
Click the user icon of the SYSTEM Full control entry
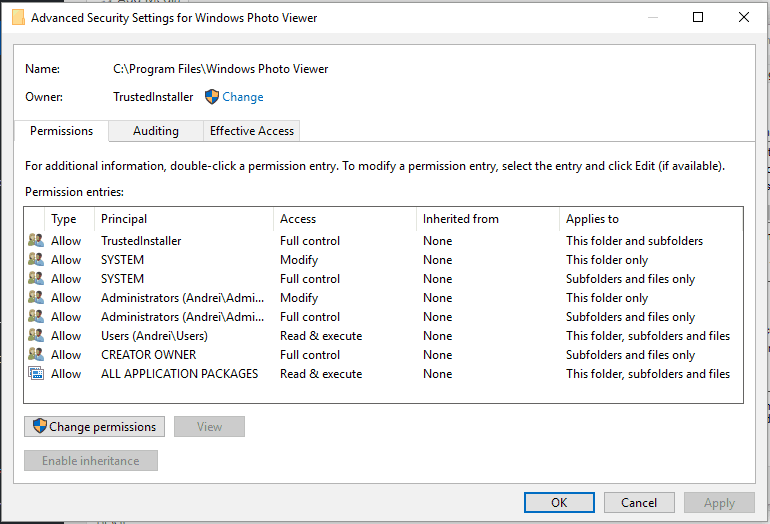pos(36,278)
